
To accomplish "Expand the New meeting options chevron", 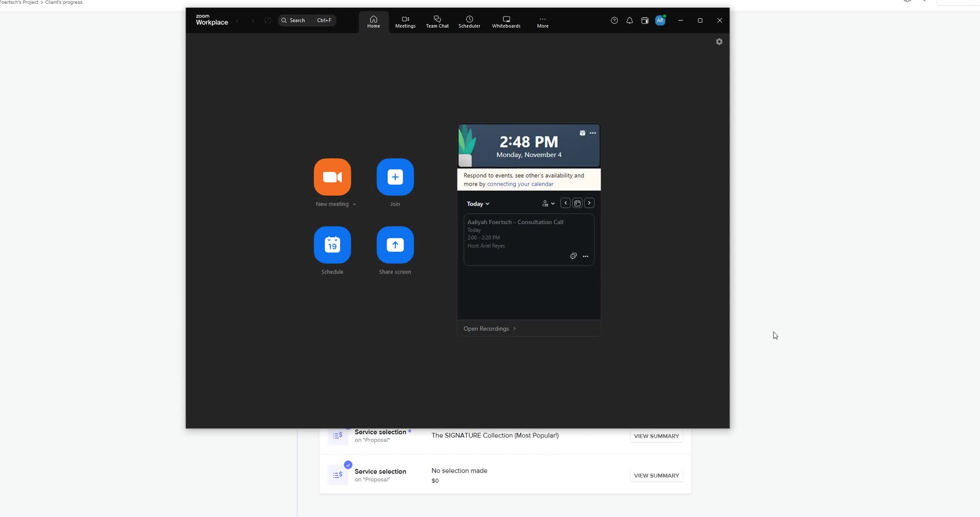I will click(x=354, y=204).
